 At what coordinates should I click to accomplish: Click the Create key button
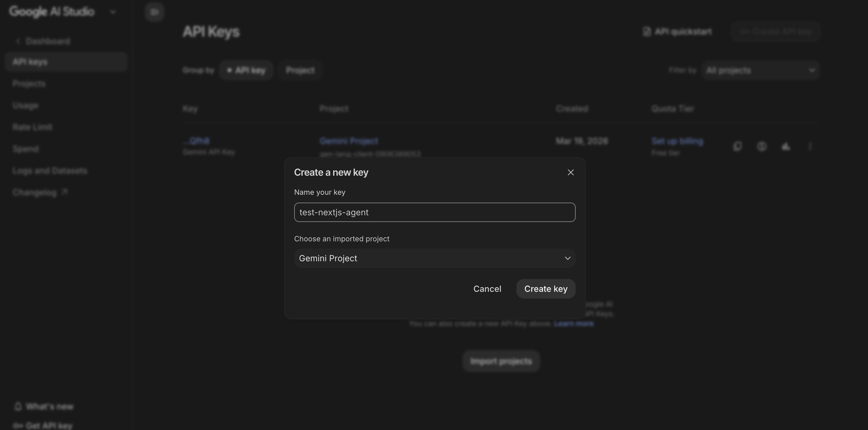546,289
